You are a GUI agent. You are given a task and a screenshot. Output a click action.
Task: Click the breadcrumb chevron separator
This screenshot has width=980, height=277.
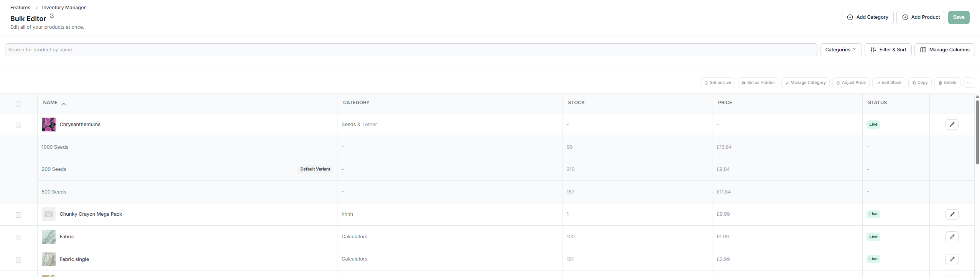click(x=36, y=8)
